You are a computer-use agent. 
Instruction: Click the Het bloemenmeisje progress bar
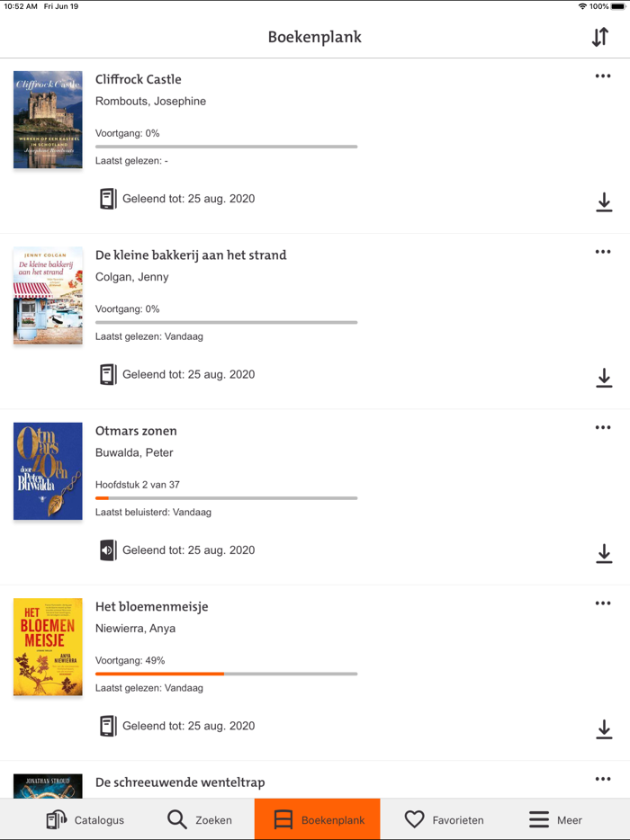pos(226,674)
